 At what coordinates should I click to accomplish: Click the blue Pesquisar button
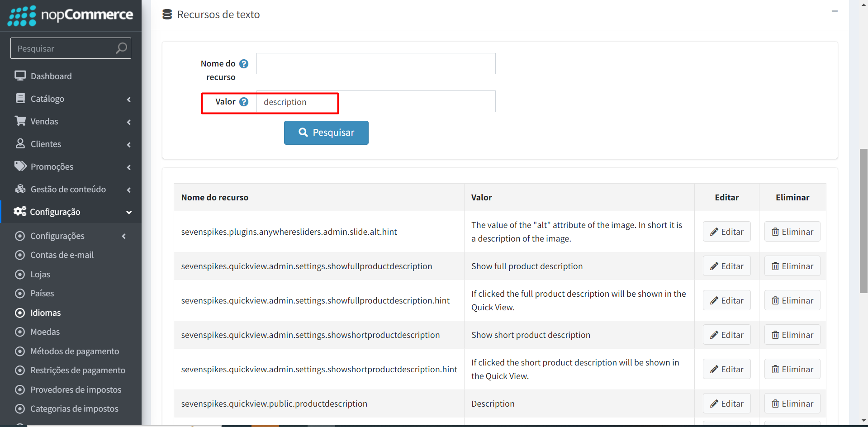point(326,133)
